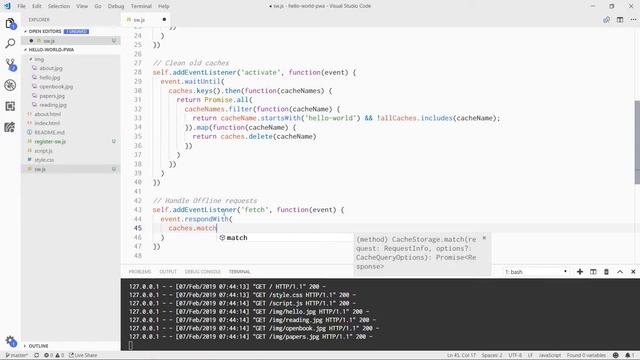Click the master branch status item
Screen dimensions: 640x360
click(x=16, y=356)
